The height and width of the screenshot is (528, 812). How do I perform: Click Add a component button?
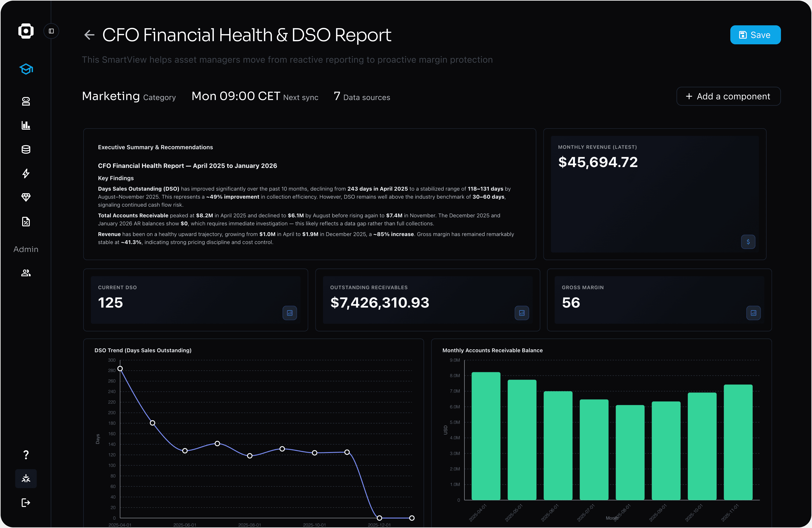click(x=728, y=97)
